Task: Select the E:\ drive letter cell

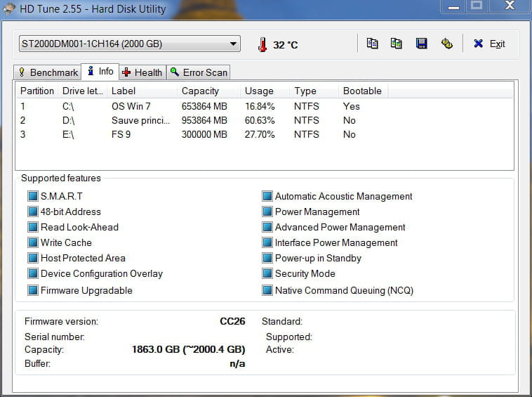Action: point(68,134)
